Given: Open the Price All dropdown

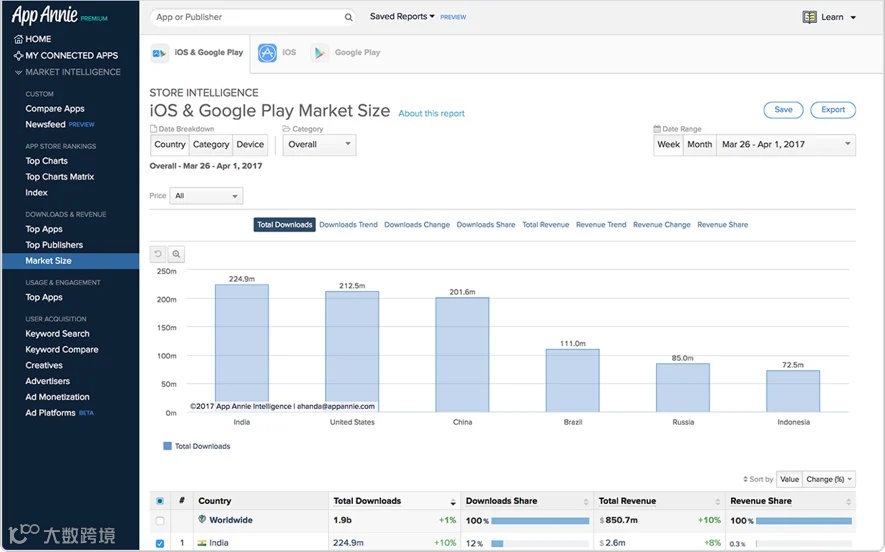Looking at the screenshot, I should (x=207, y=196).
